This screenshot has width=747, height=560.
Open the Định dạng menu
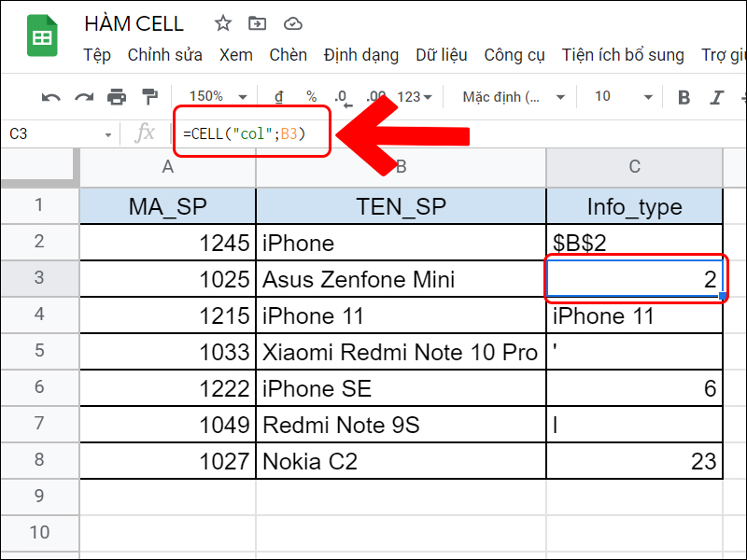(x=360, y=55)
